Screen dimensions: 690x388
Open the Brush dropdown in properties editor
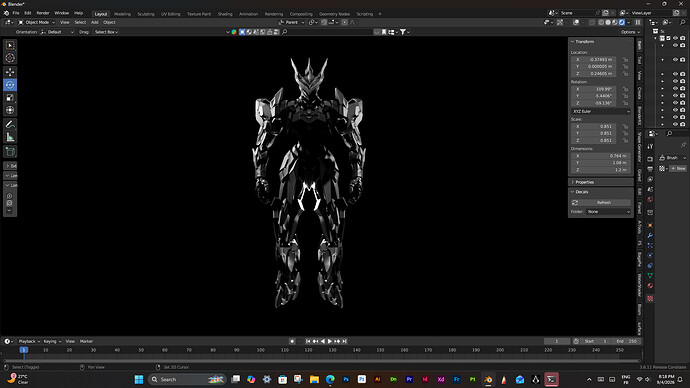pos(672,157)
